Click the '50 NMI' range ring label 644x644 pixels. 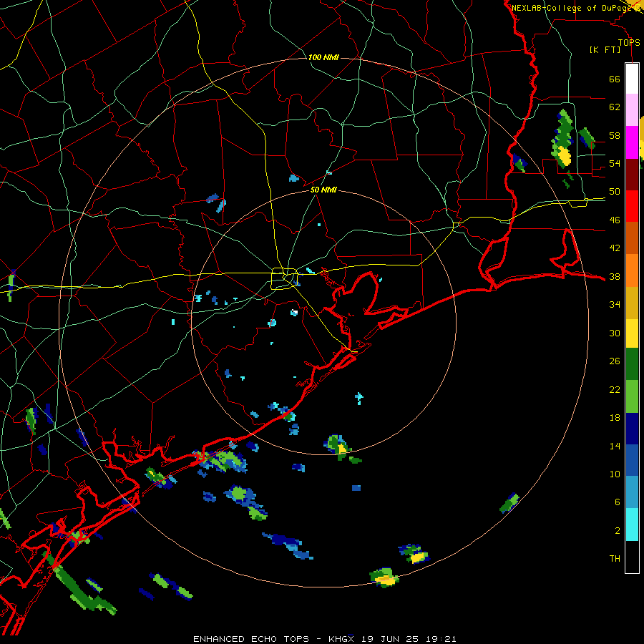coord(323,190)
